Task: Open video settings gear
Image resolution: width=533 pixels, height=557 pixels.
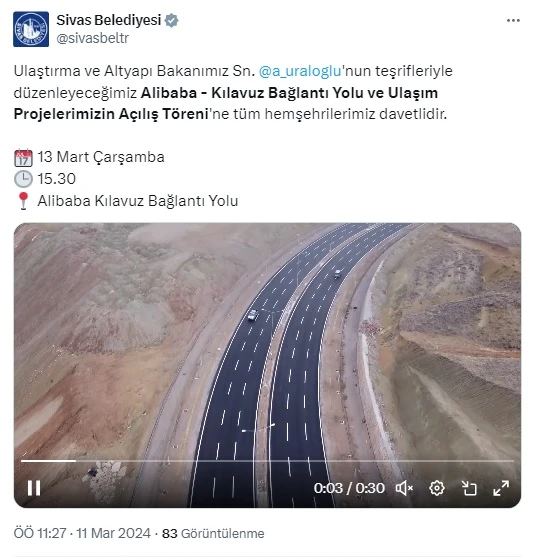Action: pyautogui.click(x=437, y=488)
